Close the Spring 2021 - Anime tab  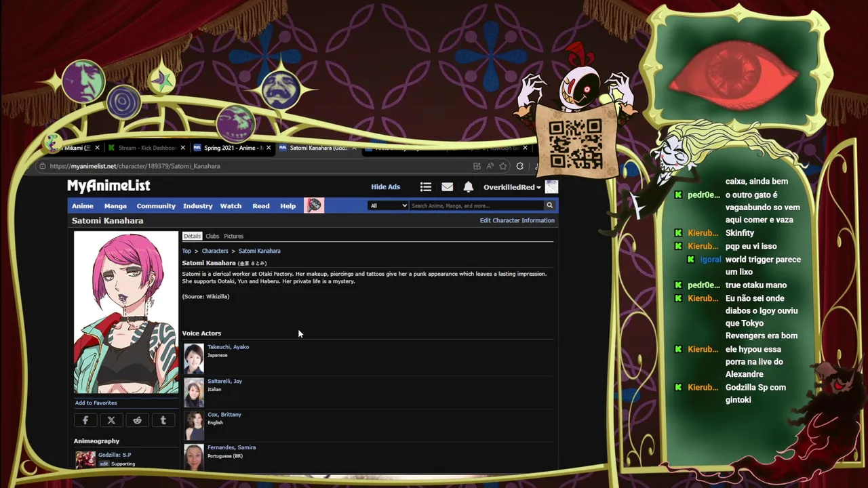[269, 148]
